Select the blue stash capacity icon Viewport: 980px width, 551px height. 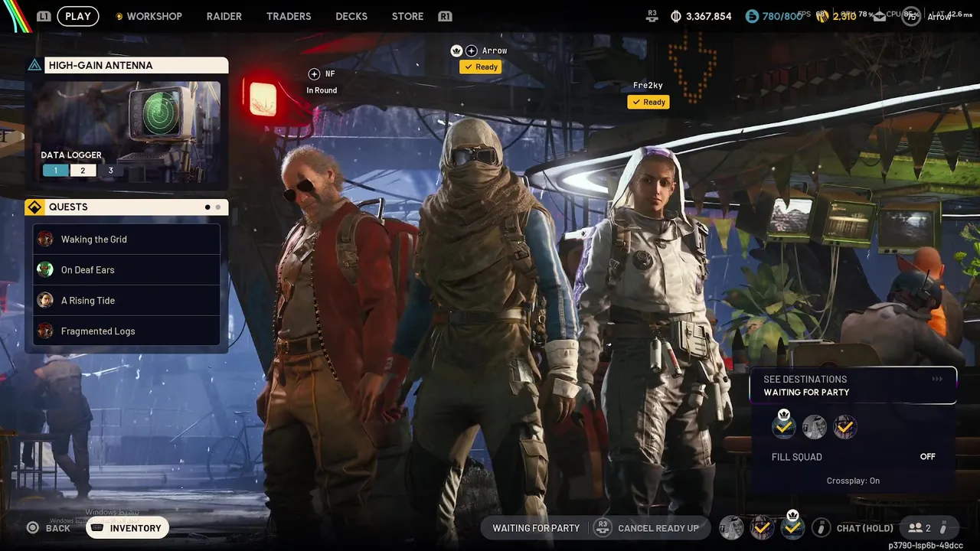tap(752, 16)
